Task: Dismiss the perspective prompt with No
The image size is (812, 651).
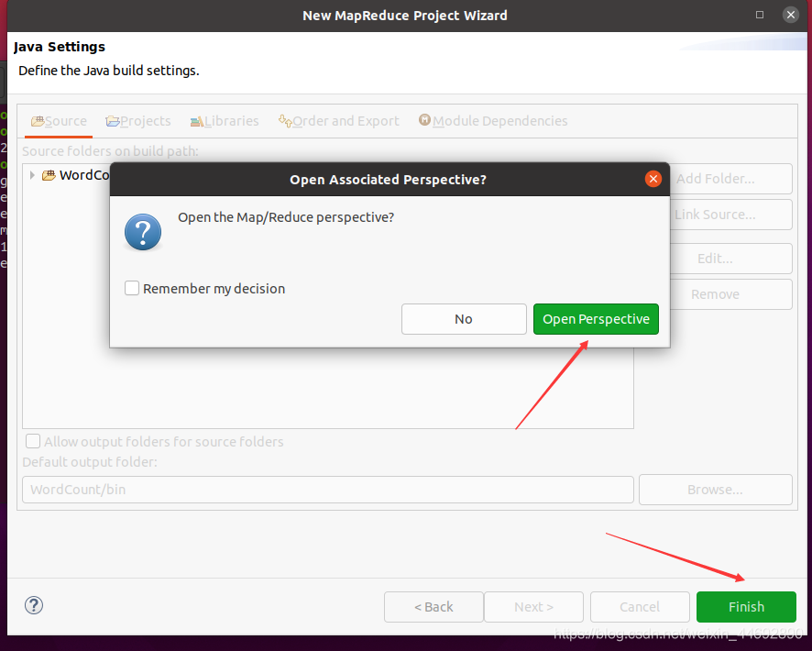Action: (464, 319)
